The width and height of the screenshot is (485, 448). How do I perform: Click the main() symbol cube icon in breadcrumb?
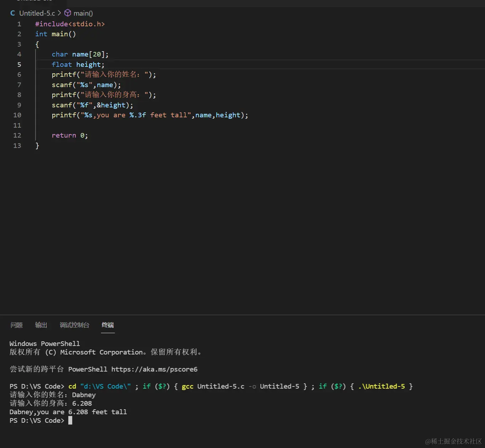68,13
